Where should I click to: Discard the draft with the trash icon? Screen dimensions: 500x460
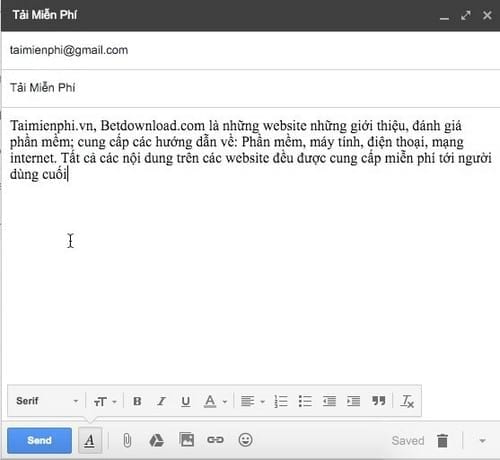click(x=442, y=440)
